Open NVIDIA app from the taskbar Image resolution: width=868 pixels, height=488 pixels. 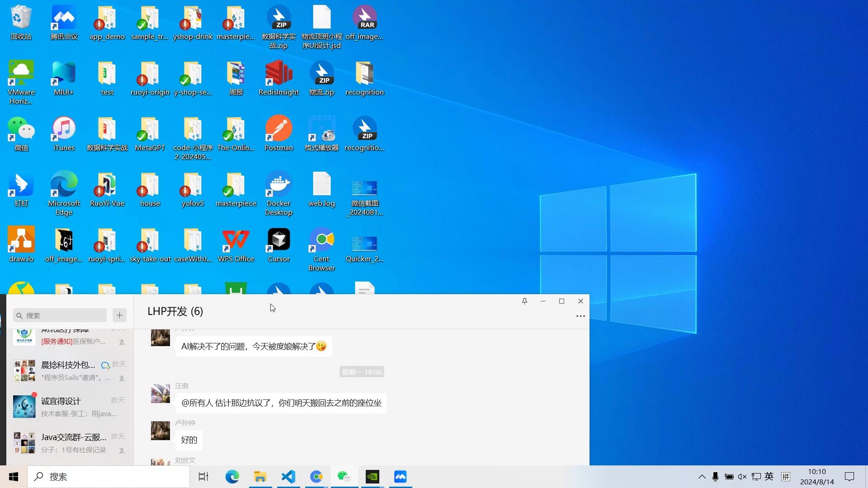(x=372, y=477)
